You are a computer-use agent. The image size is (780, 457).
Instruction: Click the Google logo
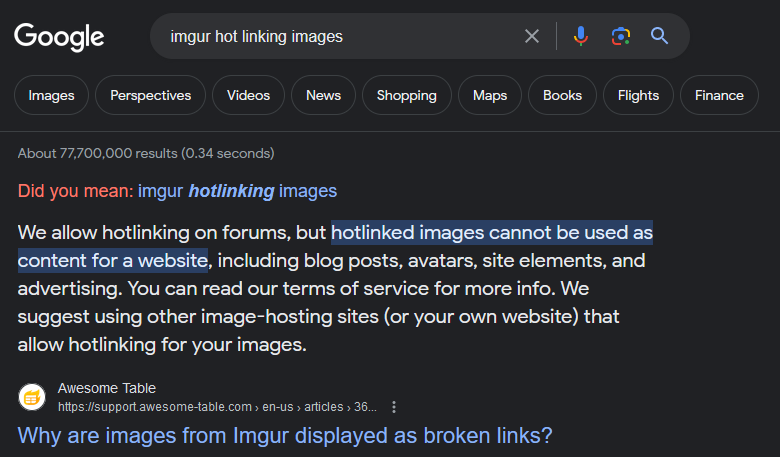tap(59, 37)
